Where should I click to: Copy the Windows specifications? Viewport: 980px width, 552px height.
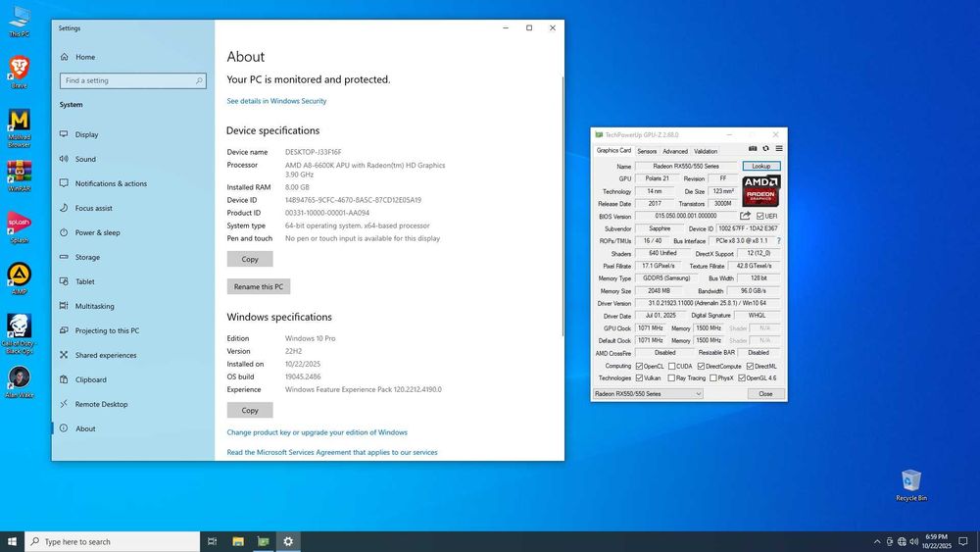(x=250, y=410)
